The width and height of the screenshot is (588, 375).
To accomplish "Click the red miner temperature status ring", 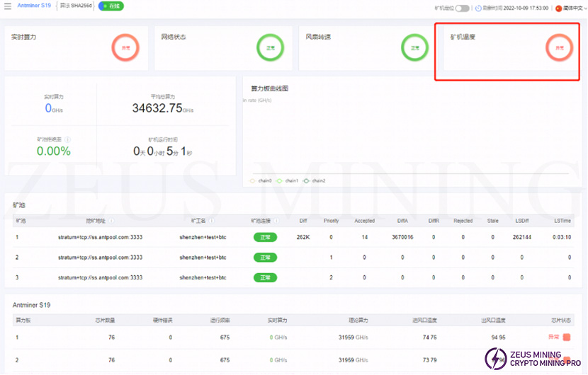I will click(559, 48).
